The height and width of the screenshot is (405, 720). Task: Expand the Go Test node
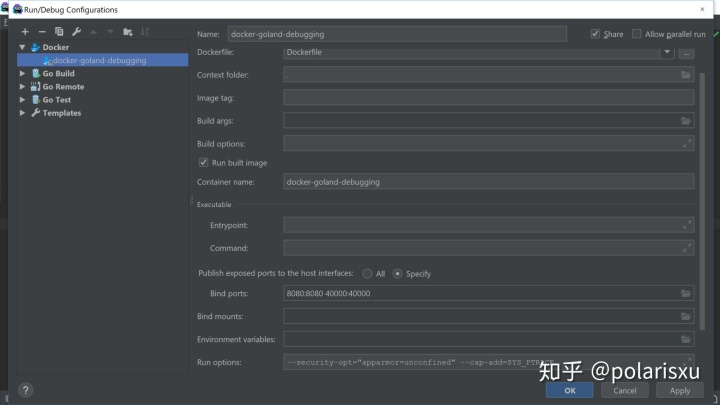22,100
